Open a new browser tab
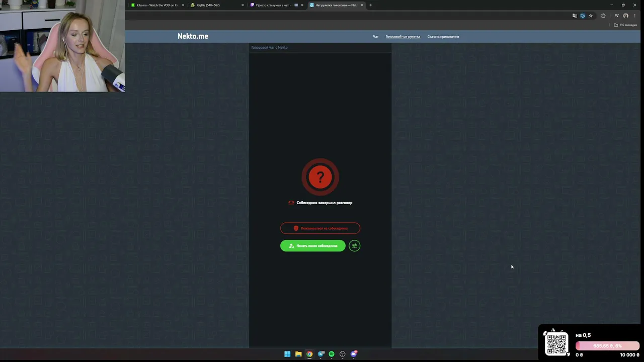The height and width of the screenshot is (362, 644). pyautogui.click(x=371, y=5)
